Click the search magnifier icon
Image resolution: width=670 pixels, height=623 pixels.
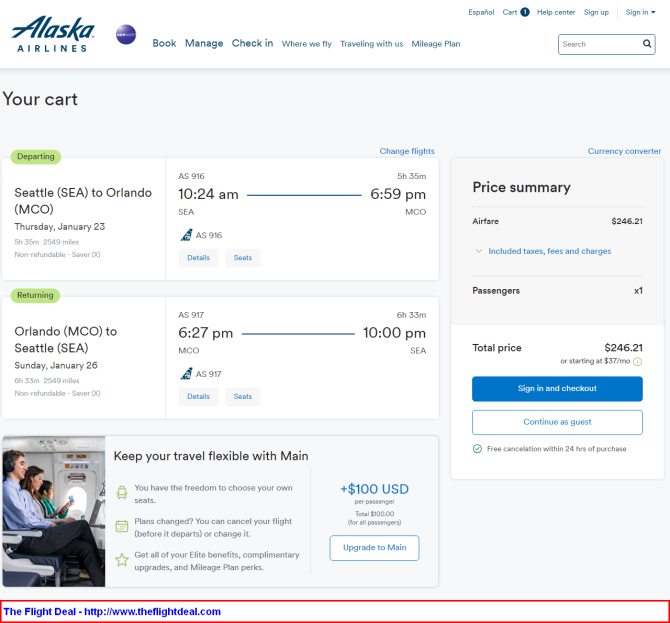[647, 44]
